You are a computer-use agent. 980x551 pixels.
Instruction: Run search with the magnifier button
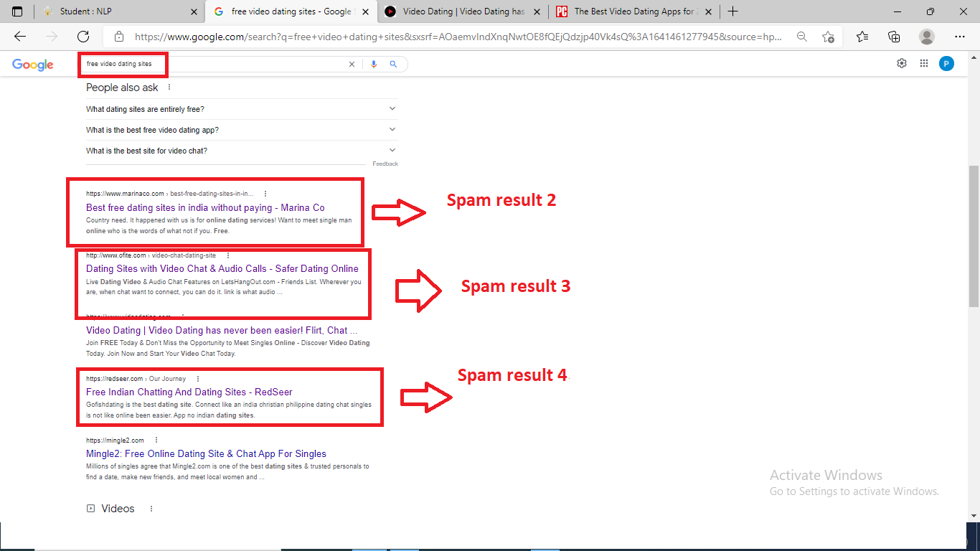coord(393,64)
